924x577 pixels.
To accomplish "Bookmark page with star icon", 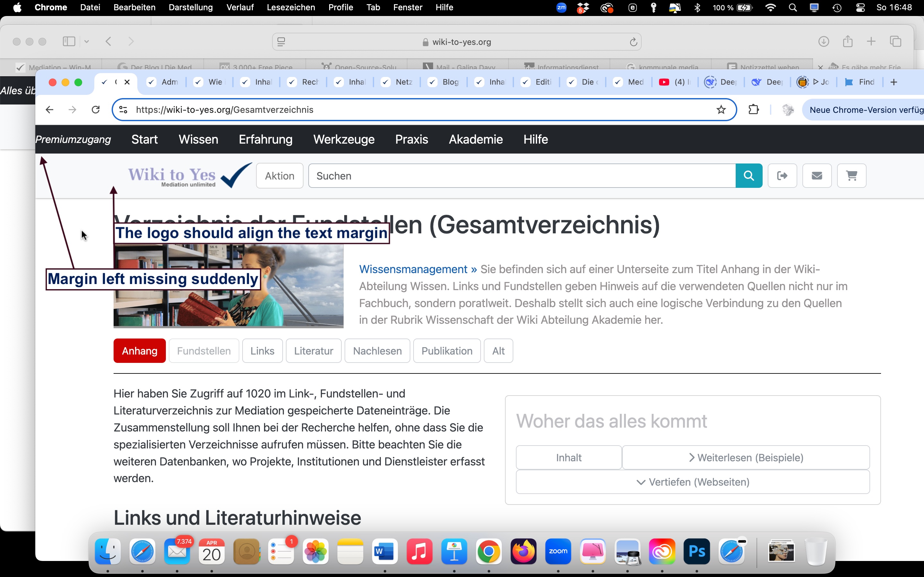I will point(721,110).
